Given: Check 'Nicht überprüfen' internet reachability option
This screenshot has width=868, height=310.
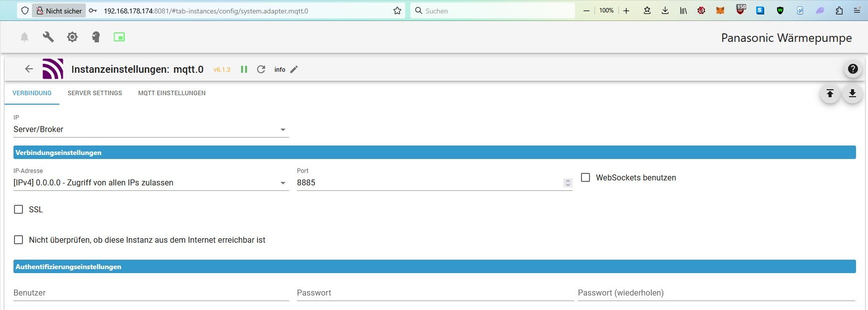Looking at the screenshot, I should (18, 240).
